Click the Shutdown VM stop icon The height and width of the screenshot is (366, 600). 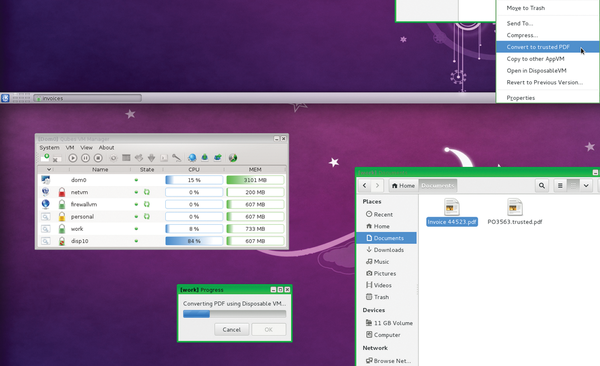(98, 158)
